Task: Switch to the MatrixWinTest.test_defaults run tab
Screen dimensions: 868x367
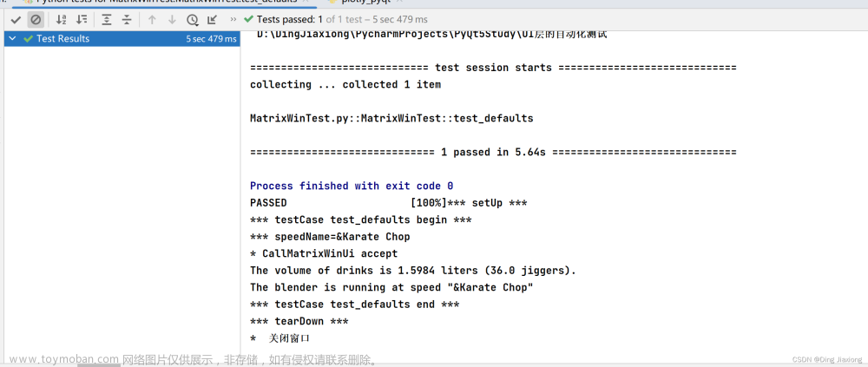Action: pyautogui.click(x=164, y=3)
